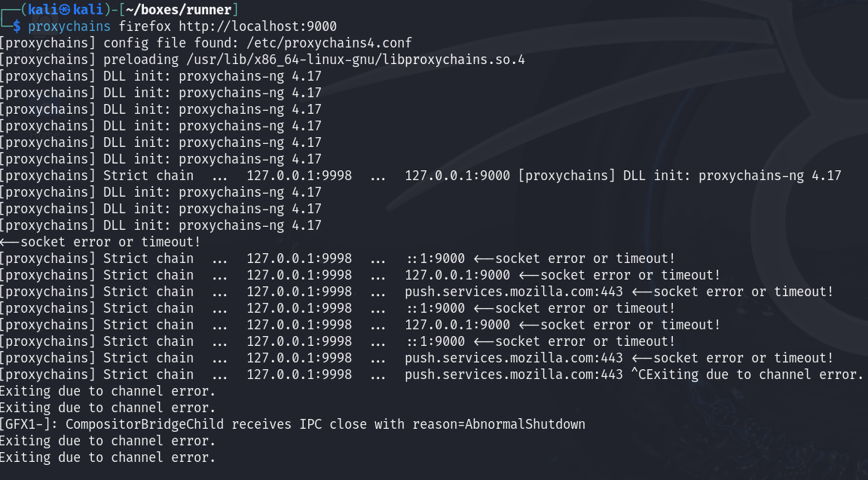Click the $ prompt symbol
This screenshot has width=868, height=480.
pyautogui.click(x=17, y=26)
